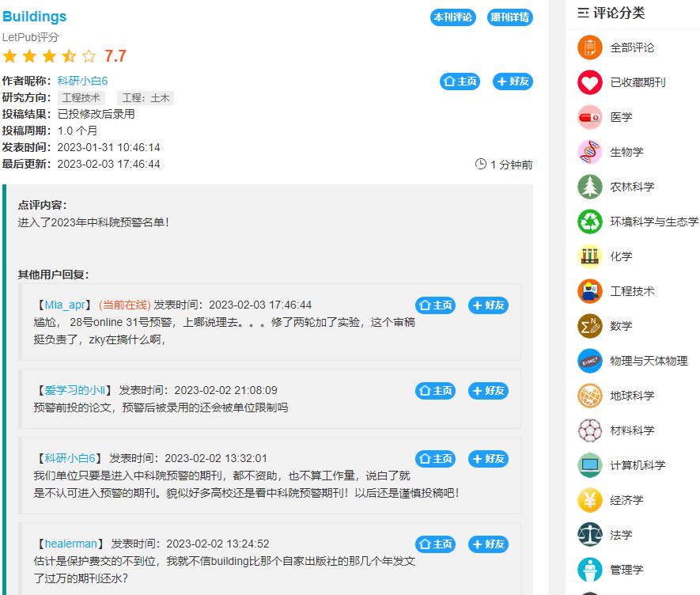
Task: Select 地球科学 category label
Action: click(632, 396)
